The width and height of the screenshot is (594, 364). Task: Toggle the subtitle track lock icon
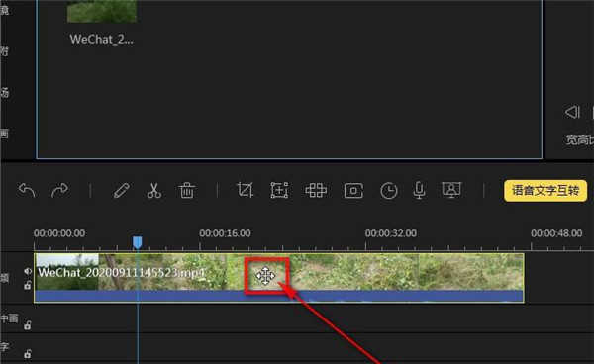pos(28,354)
